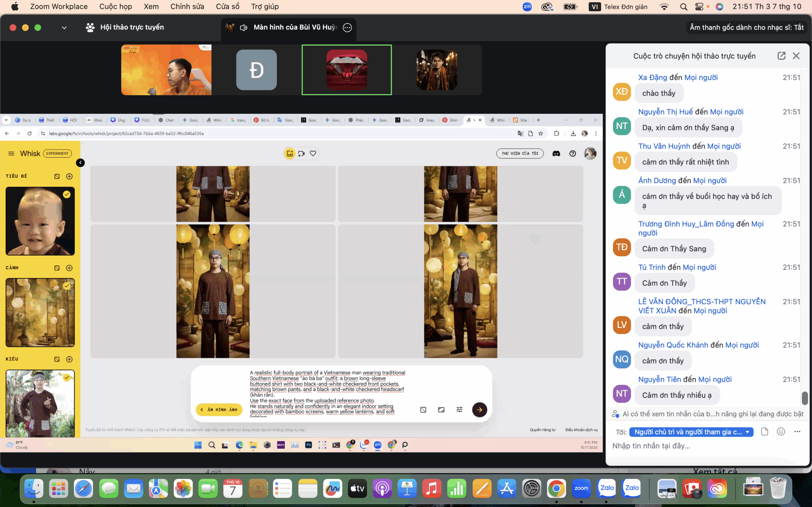The width and height of the screenshot is (812, 507).
Task: Expand the view chevron beside window controls
Action: (x=64, y=28)
